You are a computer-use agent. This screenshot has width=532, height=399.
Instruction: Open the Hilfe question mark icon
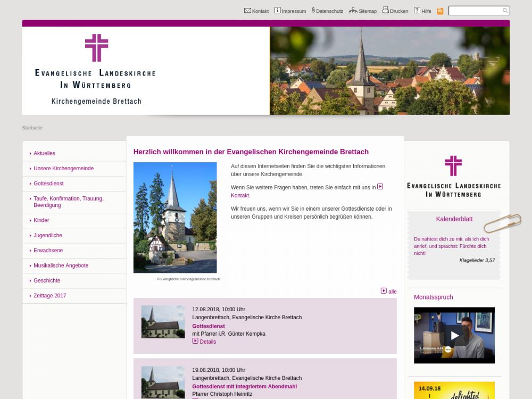click(x=417, y=11)
